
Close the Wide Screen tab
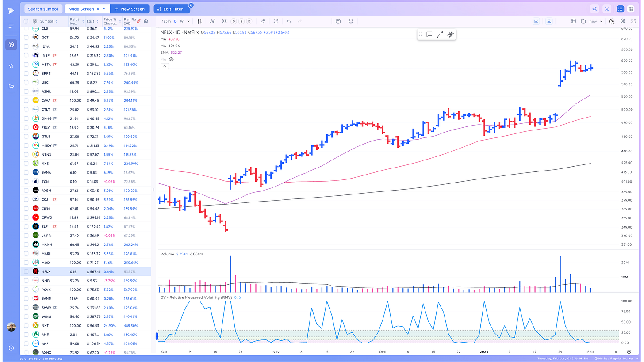coord(98,9)
